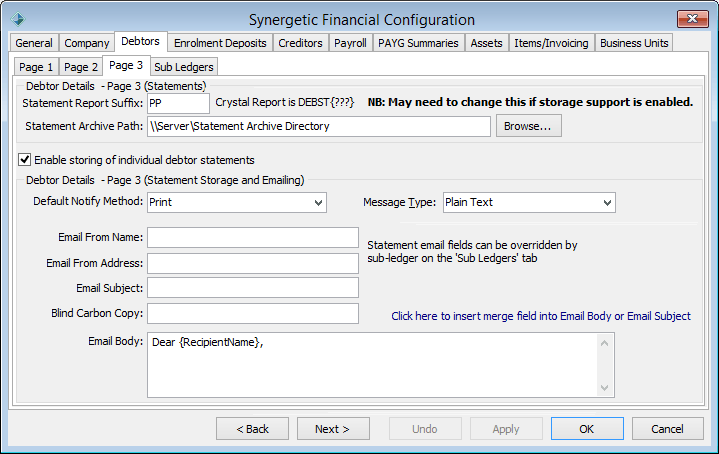Viewport: 719px width, 454px height.
Task: Click the Statement Report Suffix field
Action: pos(178,103)
